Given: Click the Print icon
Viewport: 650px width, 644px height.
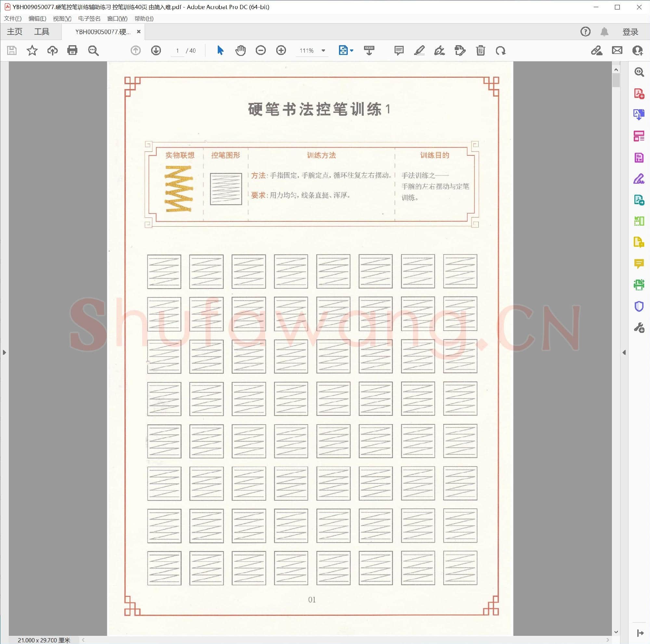Looking at the screenshot, I should 72,50.
